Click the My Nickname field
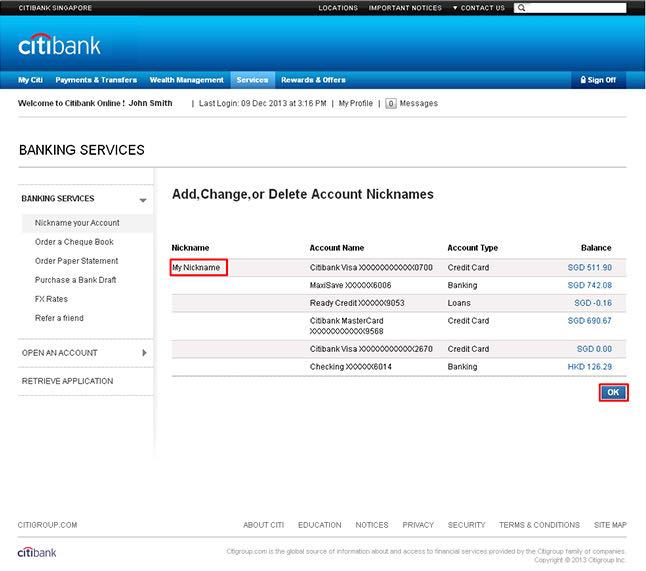The image size is (646, 571). 199,267
